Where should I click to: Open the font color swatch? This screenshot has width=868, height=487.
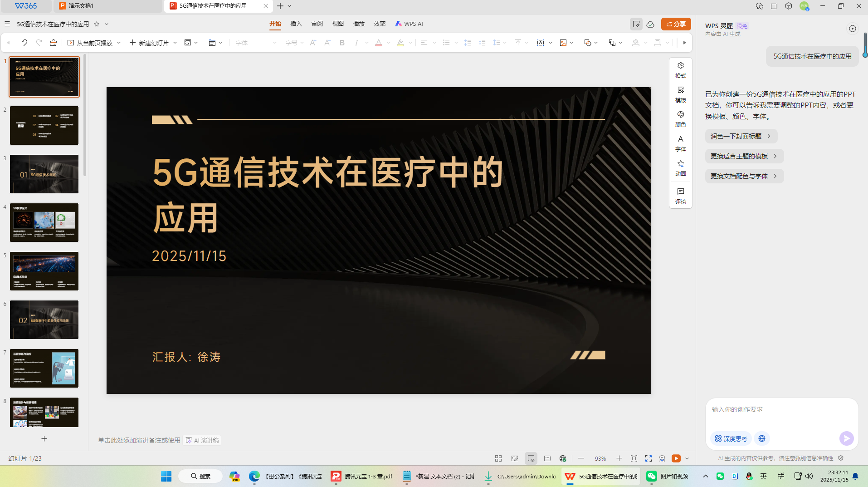click(x=379, y=42)
